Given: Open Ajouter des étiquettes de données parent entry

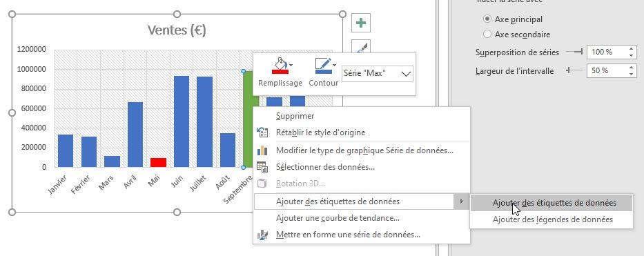Looking at the screenshot, I should point(362,201).
